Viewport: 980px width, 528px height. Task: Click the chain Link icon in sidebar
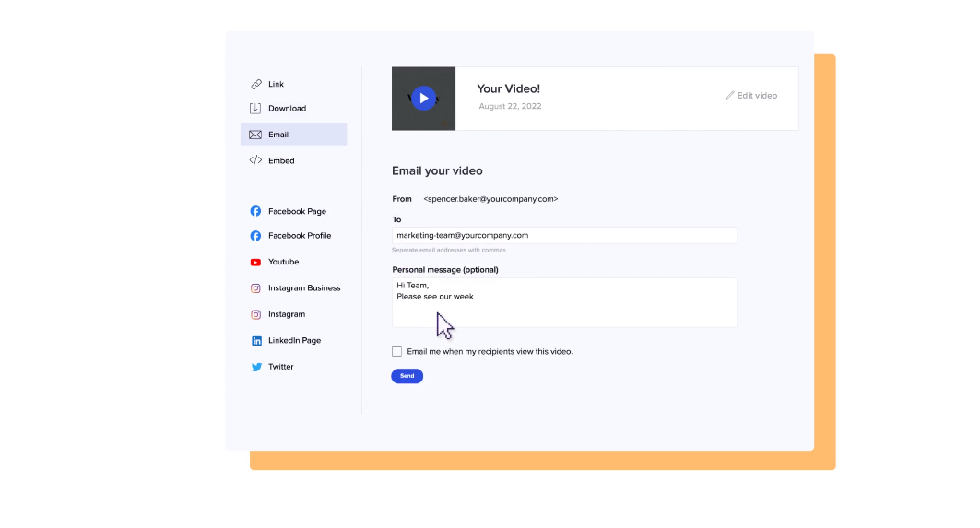click(x=256, y=85)
